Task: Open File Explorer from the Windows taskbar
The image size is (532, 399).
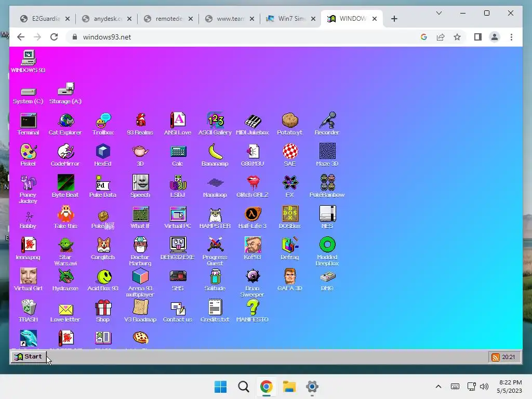Action: click(289, 387)
